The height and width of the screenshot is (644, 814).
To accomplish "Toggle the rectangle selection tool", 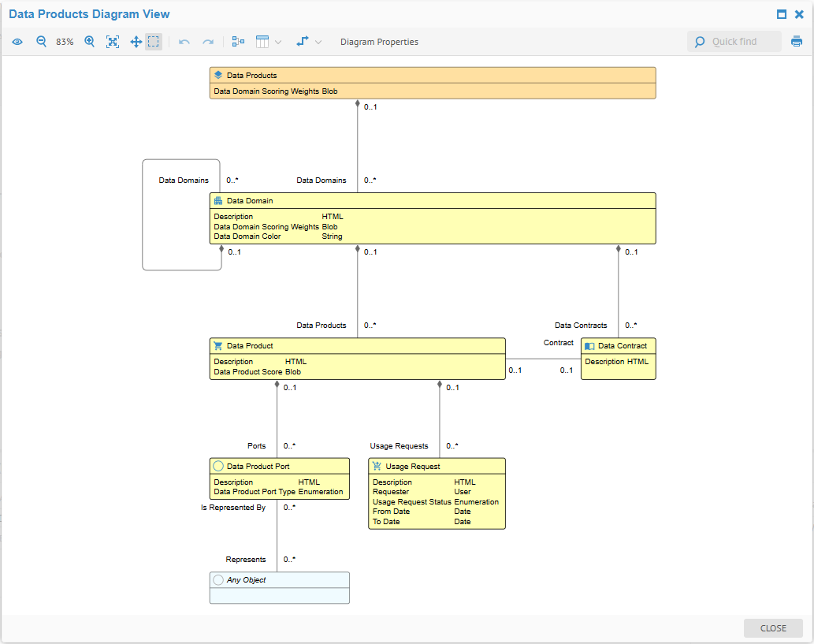I will tap(154, 42).
